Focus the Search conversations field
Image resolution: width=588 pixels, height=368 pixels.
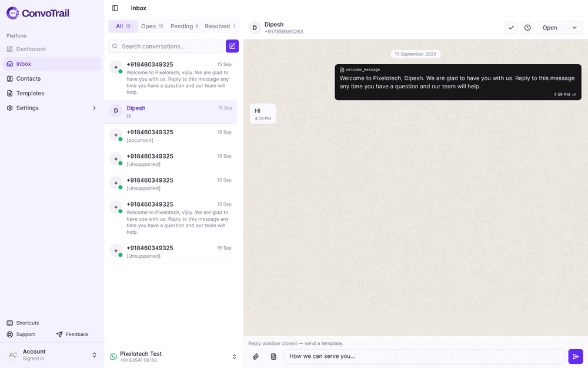pos(166,47)
